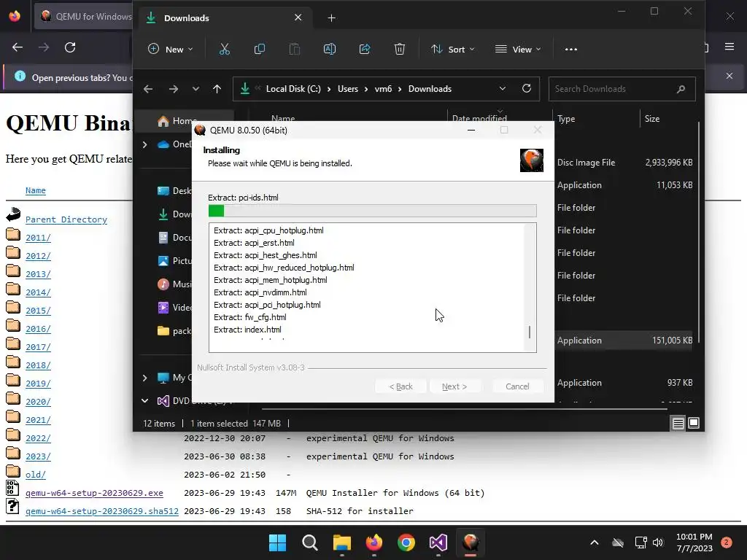Image resolution: width=747 pixels, height=560 pixels.
Task: Click vm6 in the breadcrumb path
Action: (383, 89)
